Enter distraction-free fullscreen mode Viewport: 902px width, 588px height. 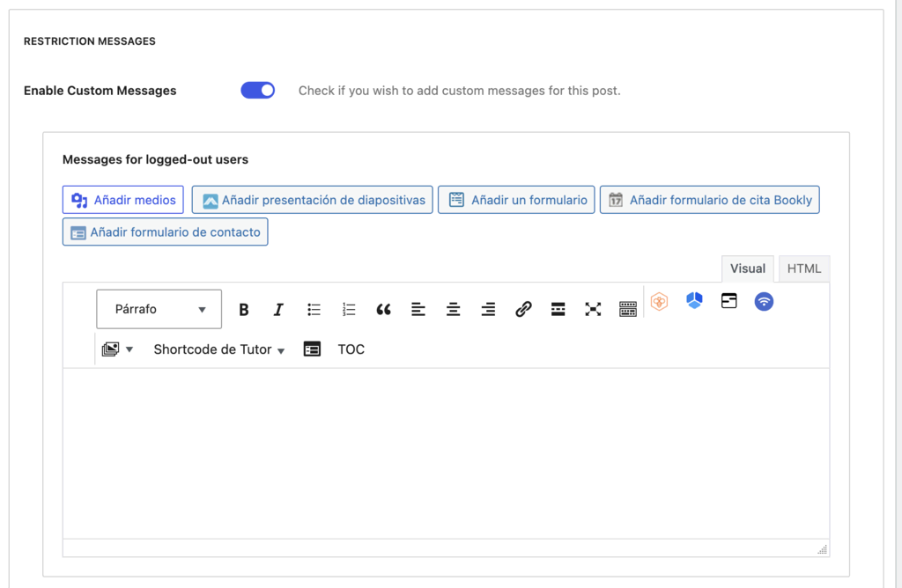593,309
